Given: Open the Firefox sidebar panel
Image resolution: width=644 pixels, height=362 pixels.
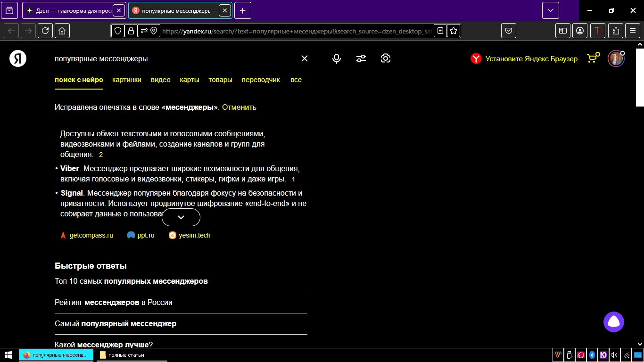Looking at the screenshot, I should click(563, 31).
